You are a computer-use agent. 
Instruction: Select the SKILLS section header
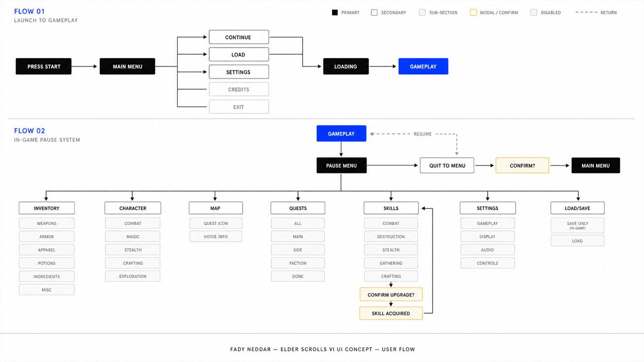pyautogui.click(x=391, y=208)
